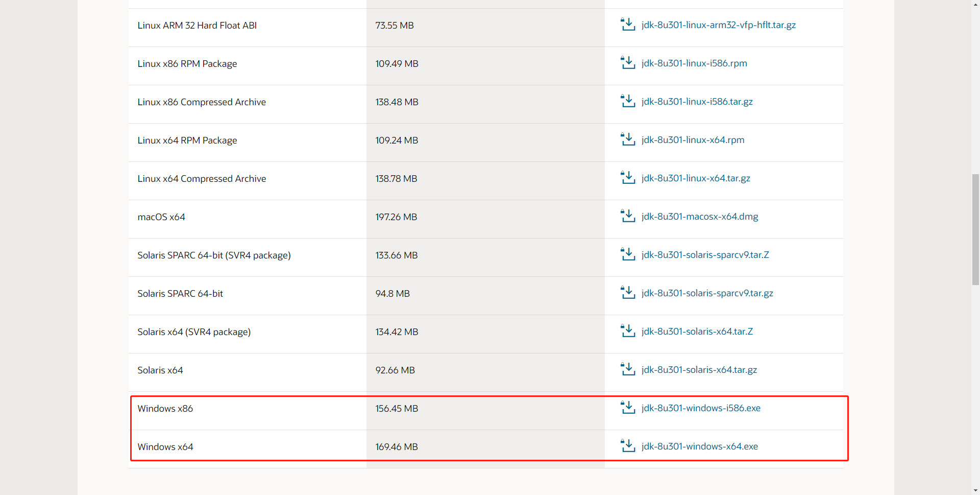This screenshot has height=495, width=980.
Task: Click download icon for jdk-8u301-linux-x64.tar.gz
Action: click(x=627, y=178)
